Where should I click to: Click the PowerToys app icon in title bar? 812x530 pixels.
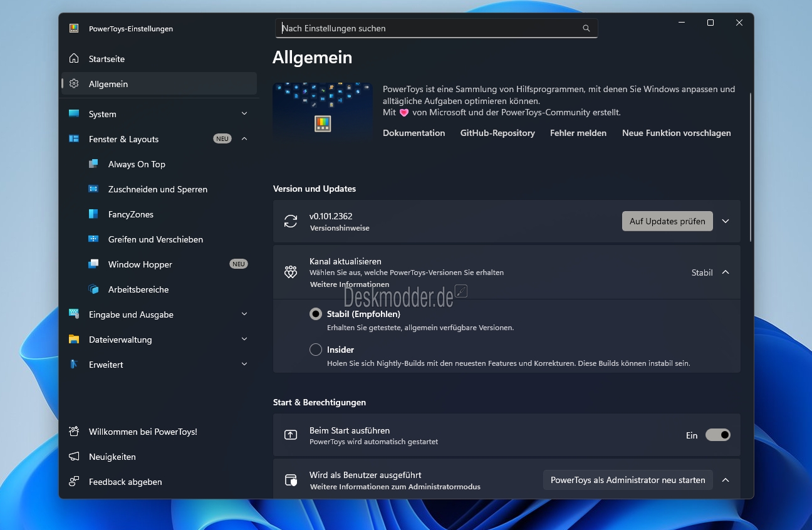(74, 28)
